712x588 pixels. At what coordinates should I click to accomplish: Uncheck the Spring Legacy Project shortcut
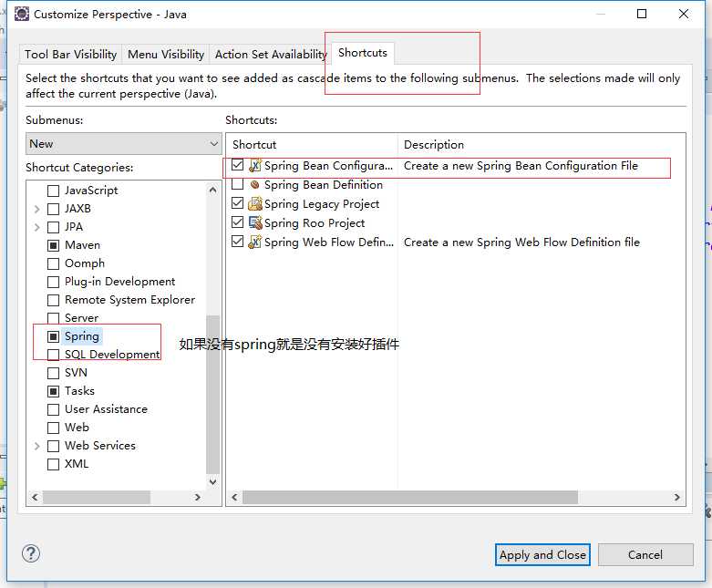point(237,203)
